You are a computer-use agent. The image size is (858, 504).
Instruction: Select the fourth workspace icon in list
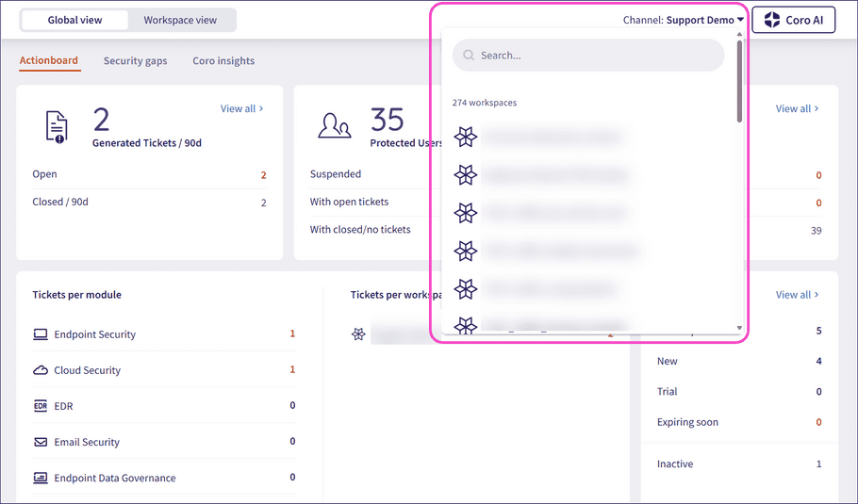pyautogui.click(x=466, y=252)
